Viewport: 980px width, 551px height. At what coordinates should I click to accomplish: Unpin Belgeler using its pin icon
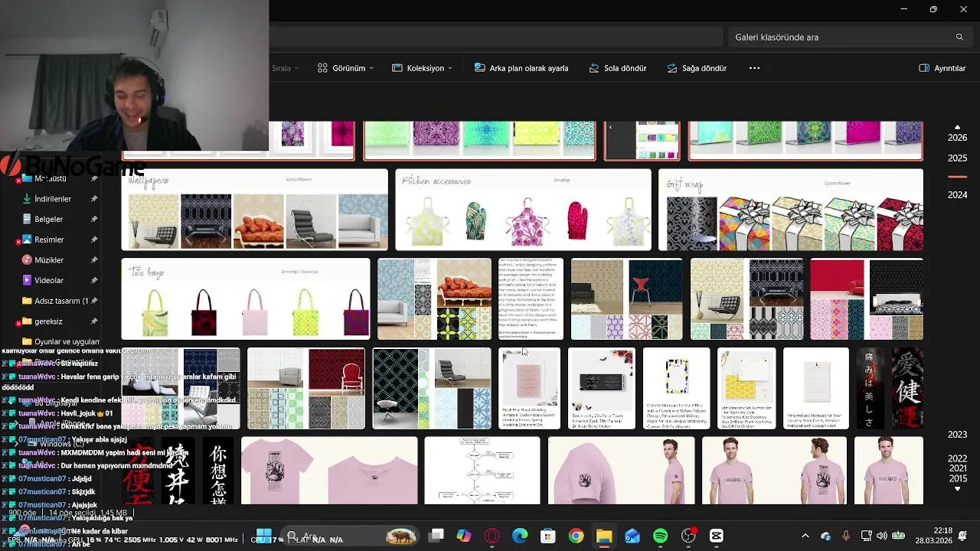coord(94,219)
